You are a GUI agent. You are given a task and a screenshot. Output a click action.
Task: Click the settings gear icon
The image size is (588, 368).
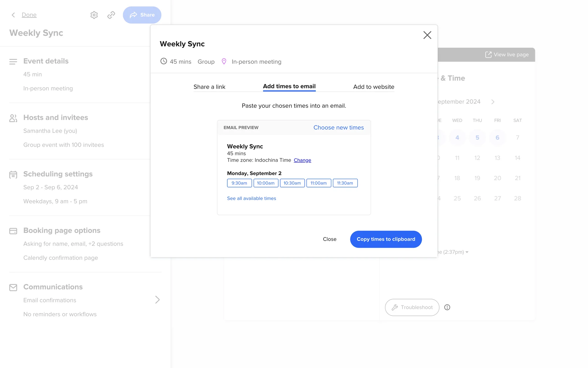tap(94, 15)
